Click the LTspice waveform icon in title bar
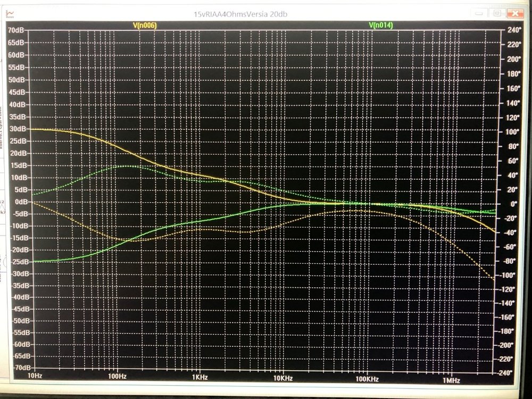The image size is (532, 399). coord(10,12)
